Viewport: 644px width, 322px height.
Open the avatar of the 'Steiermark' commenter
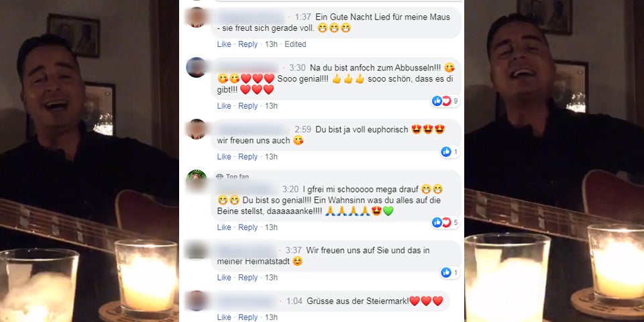(197, 301)
